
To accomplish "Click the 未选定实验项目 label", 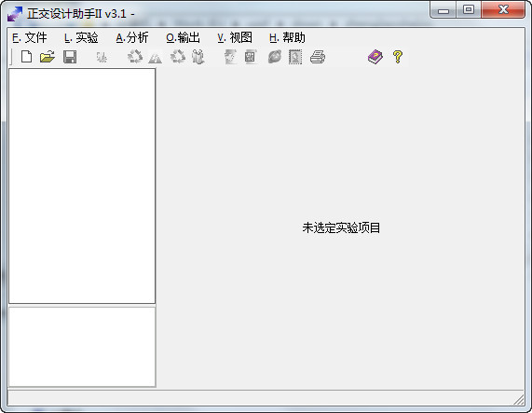I will coord(341,227).
